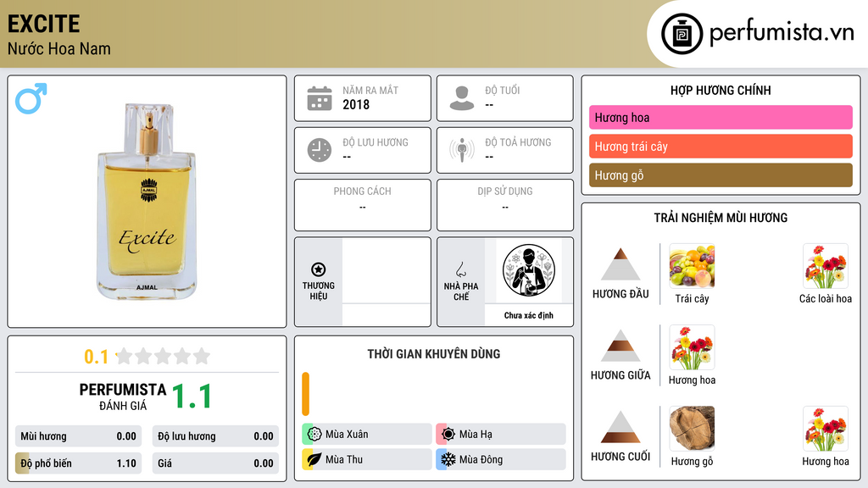Click the perfumista.vn bottle logo icon

tap(682, 34)
